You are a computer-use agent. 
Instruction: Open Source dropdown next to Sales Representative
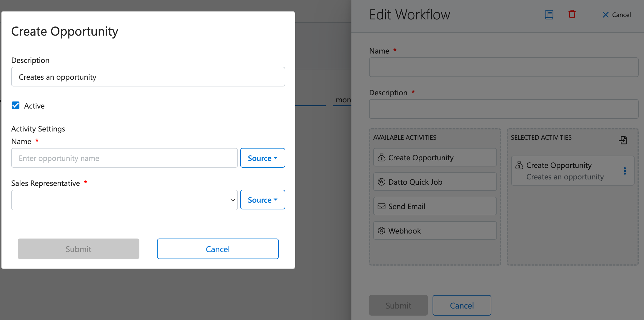pyautogui.click(x=263, y=200)
